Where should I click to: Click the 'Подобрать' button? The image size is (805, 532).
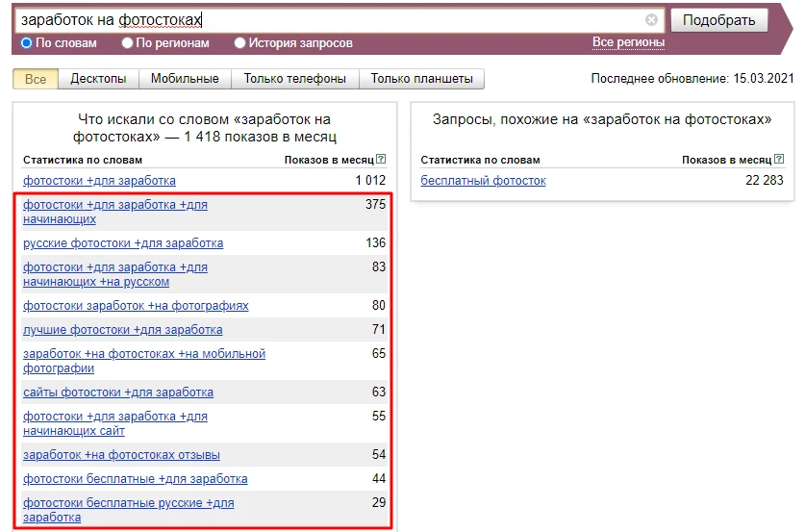[x=719, y=20]
